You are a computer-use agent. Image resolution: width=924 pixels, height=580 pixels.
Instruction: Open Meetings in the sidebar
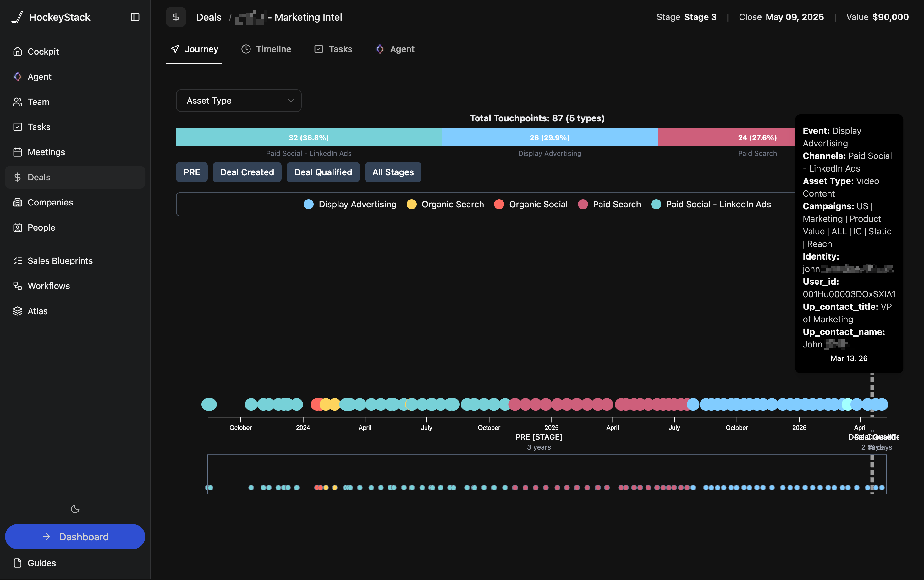coord(75,152)
